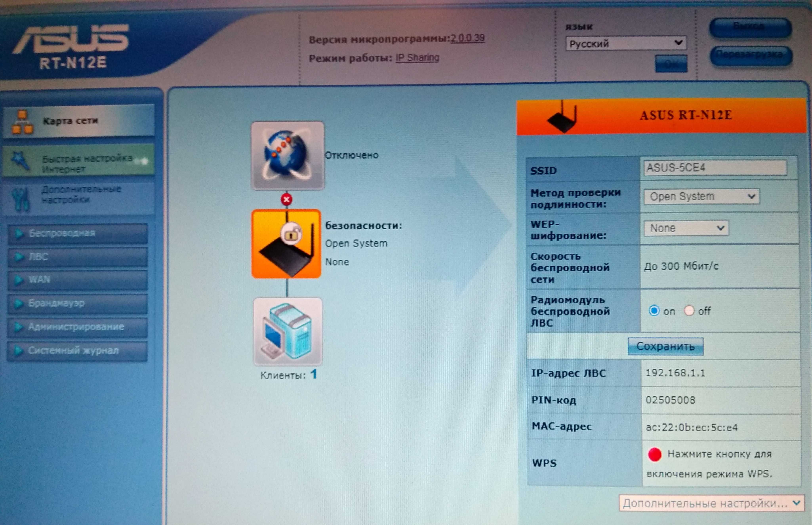The width and height of the screenshot is (812, 525).
Task: Open bottom Дополнительные настройки dropdown
Action: click(x=711, y=503)
